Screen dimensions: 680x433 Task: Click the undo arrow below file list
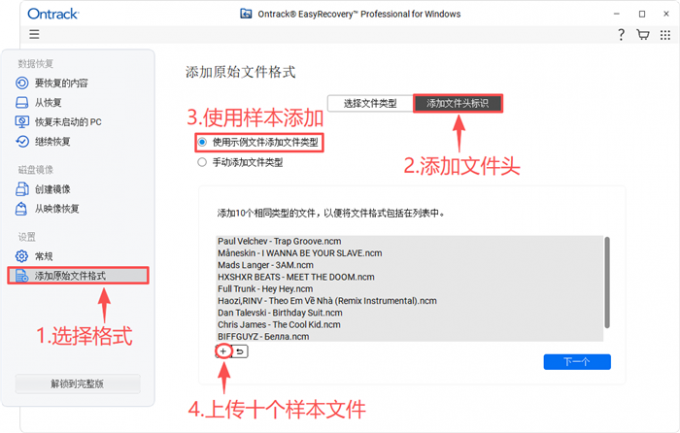pos(240,351)
